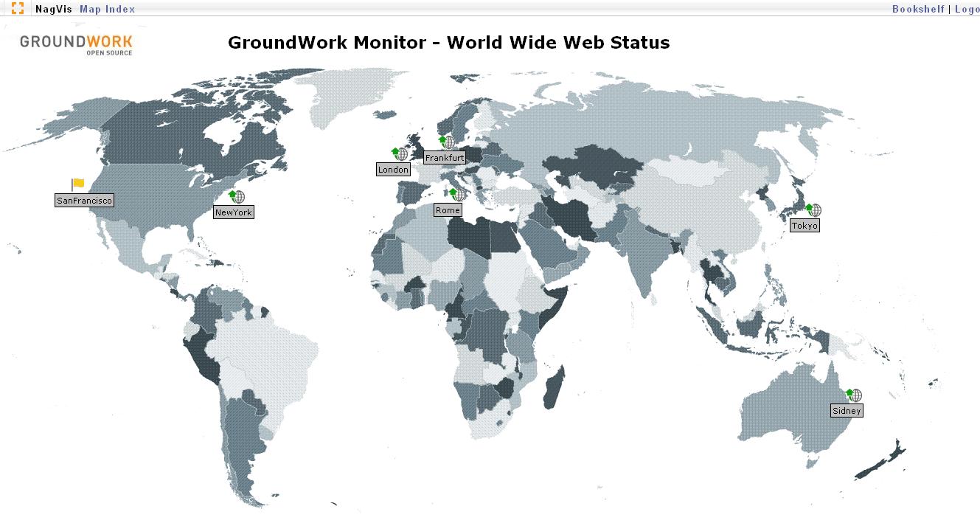This screenshot has width=980, height=523.
Task: Select the Sidney globe status icon
Action: [x=854, y=395]
